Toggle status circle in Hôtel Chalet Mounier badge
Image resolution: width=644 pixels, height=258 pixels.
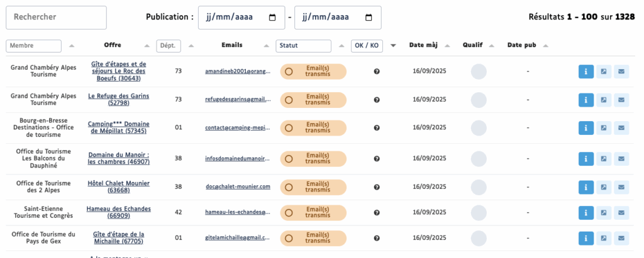289,187
